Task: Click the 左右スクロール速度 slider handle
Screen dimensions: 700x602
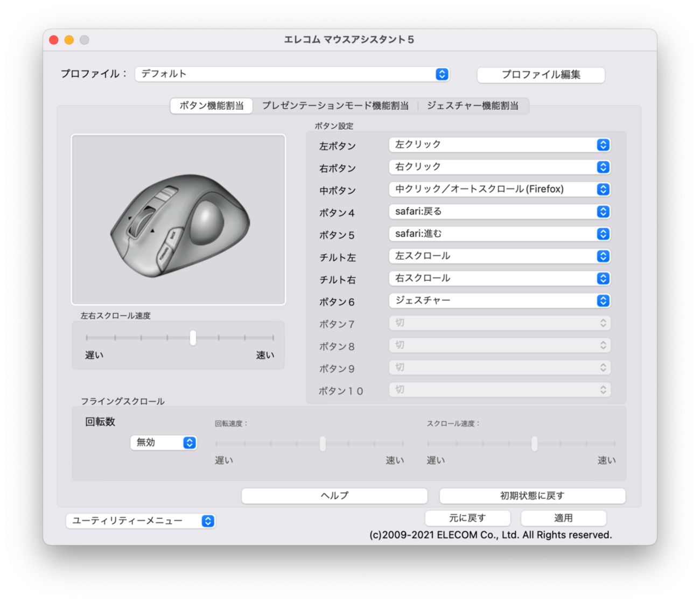Action: tap(193, 338)
